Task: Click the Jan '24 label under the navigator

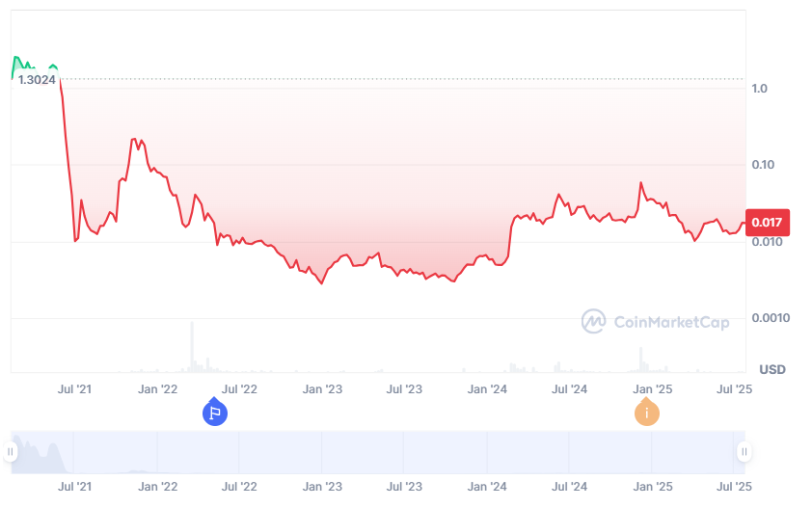Action: click(x=487, y=487)
